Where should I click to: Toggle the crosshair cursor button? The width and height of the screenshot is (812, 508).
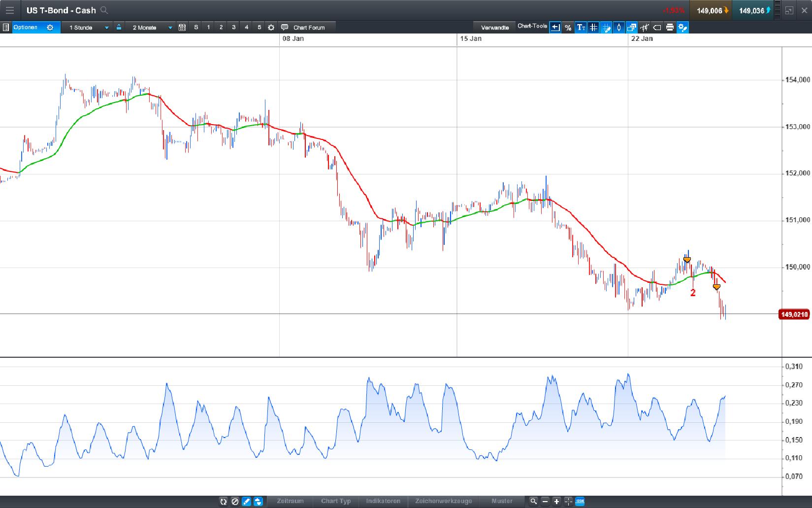pos(568,501)
